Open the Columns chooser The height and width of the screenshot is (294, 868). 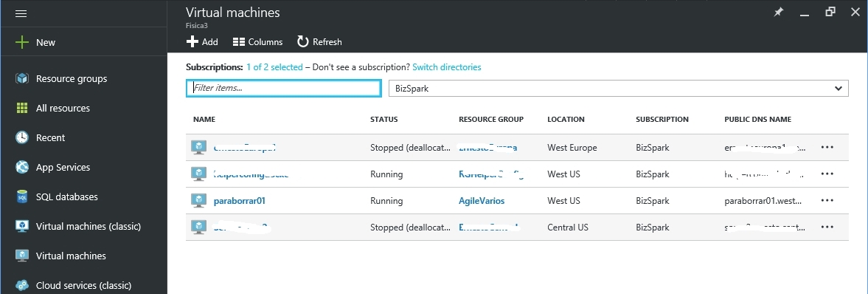click(257, 41)
